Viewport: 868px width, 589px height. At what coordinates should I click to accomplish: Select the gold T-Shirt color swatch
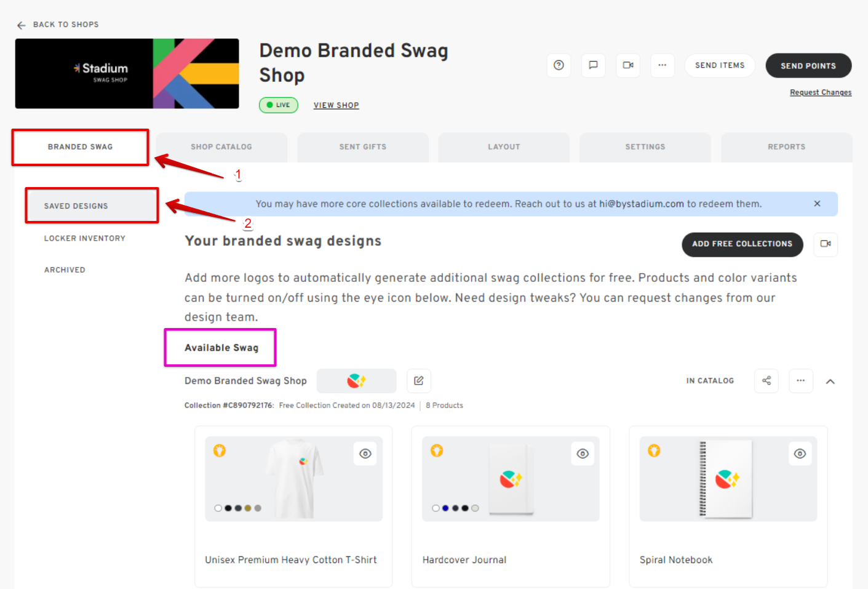pos(248,508)
